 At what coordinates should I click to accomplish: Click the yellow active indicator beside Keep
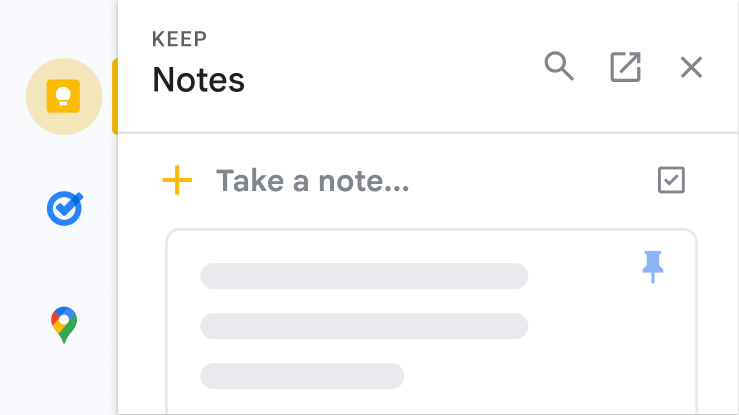coord(115,96)
